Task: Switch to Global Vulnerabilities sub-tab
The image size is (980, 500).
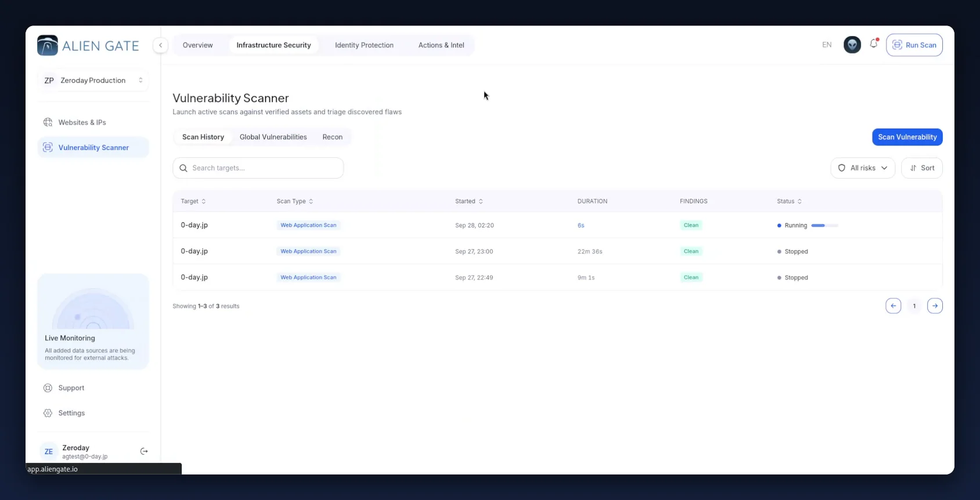Action: tap(273, 137)
